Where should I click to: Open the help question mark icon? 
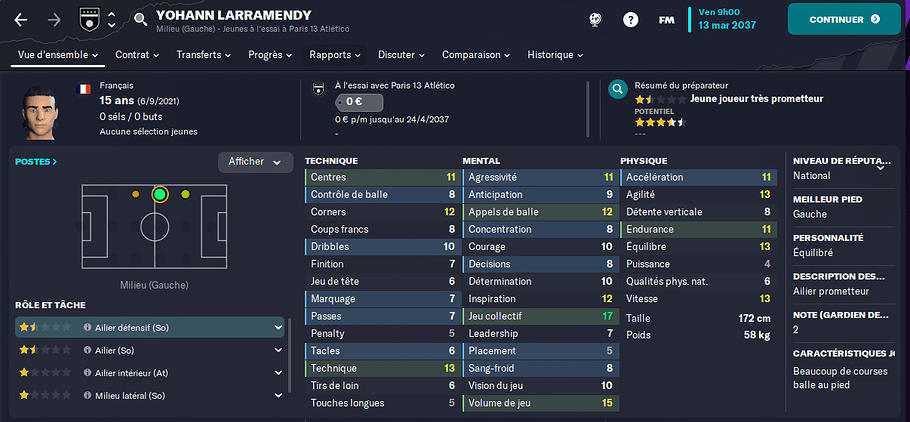[x=630, y=20]
